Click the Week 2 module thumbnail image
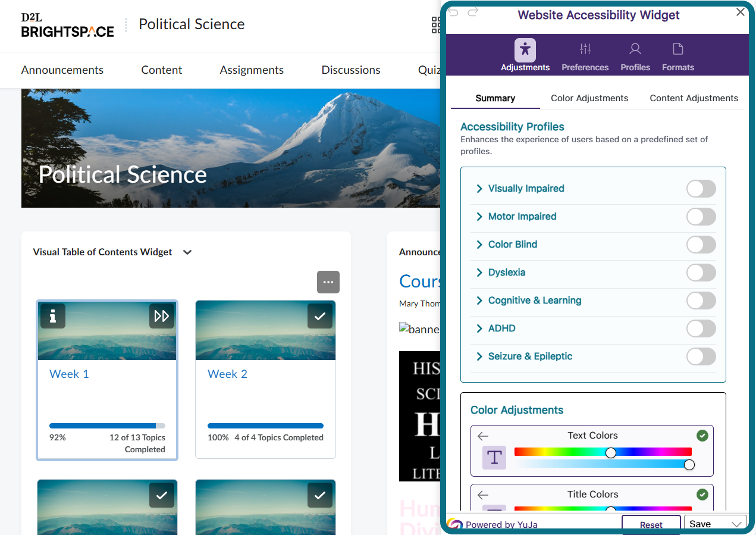 265,330
